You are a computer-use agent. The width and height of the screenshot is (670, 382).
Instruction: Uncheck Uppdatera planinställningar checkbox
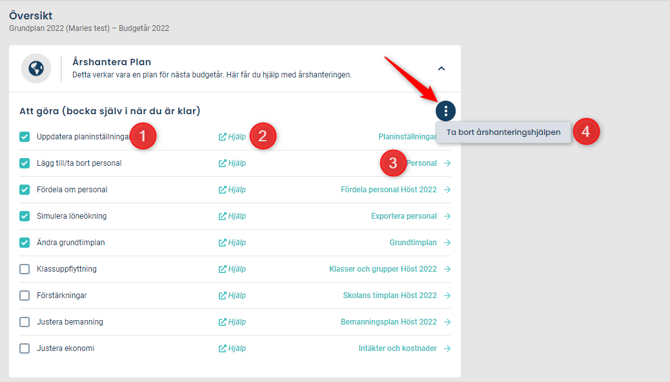[x=24, y=137]
